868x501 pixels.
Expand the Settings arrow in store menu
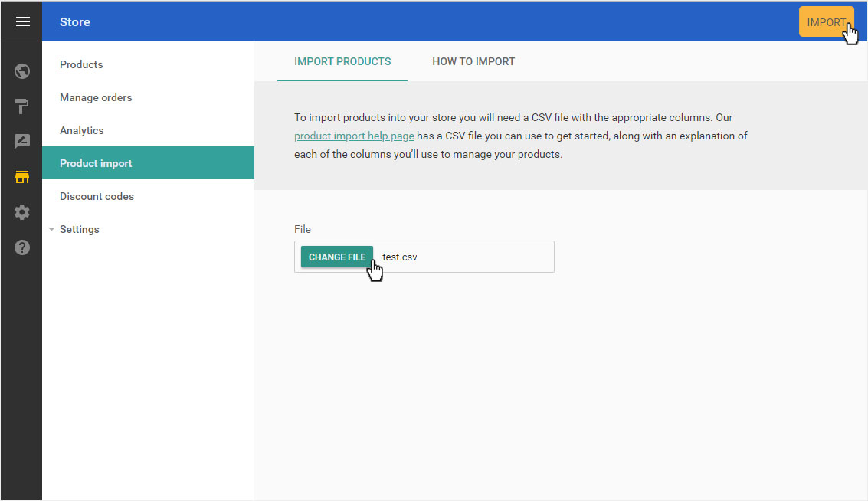click(x=51, y=229)
